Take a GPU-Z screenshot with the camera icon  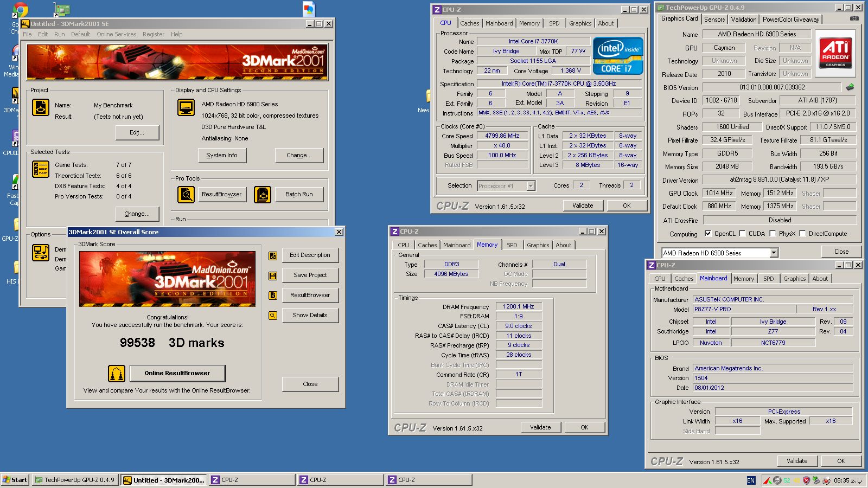tap(854, 18)
